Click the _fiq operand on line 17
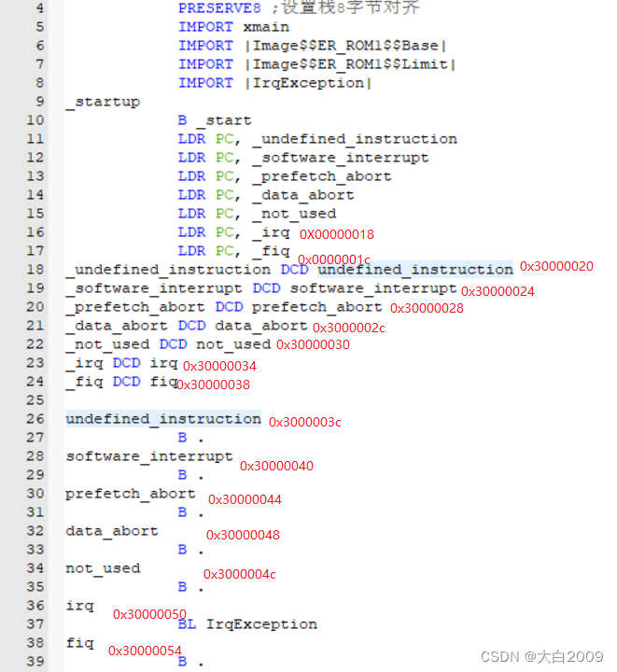 (x=272, y=252)
